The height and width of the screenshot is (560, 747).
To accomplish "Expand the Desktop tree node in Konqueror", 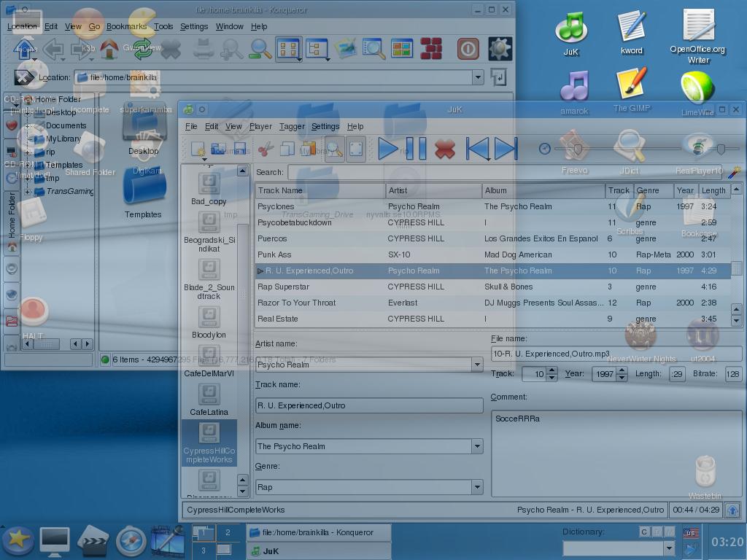I will coord(28,113).
